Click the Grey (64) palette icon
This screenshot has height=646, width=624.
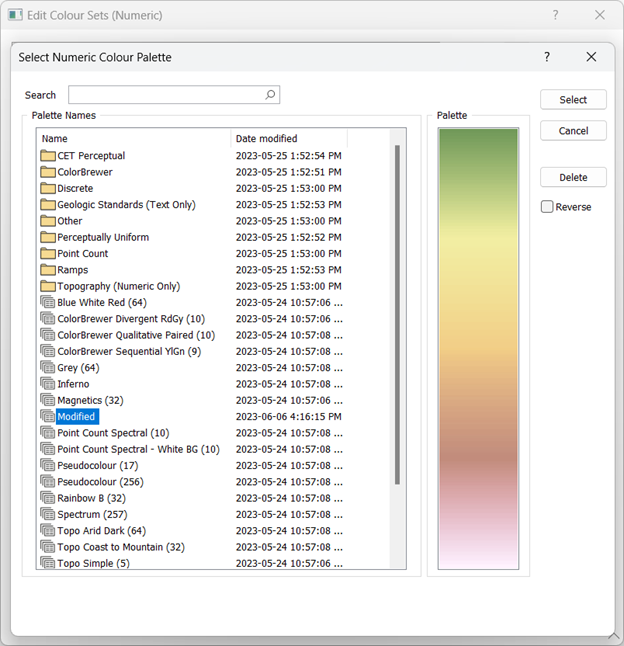tap(47, 368)
